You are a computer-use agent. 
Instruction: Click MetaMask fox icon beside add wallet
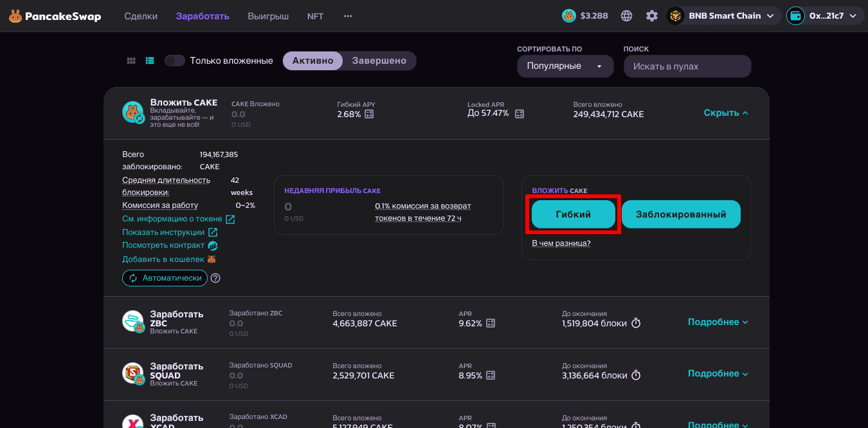pyautogui.click(x=212, y=259)
